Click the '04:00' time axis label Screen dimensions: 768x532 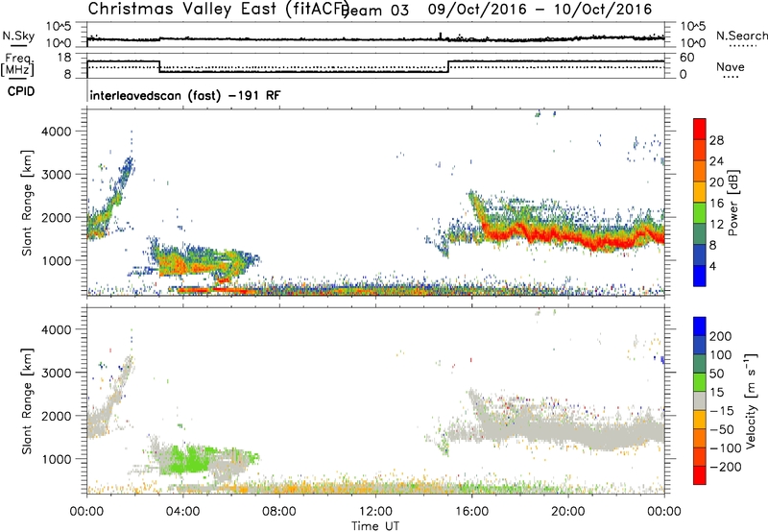click(x=182, y=512)
